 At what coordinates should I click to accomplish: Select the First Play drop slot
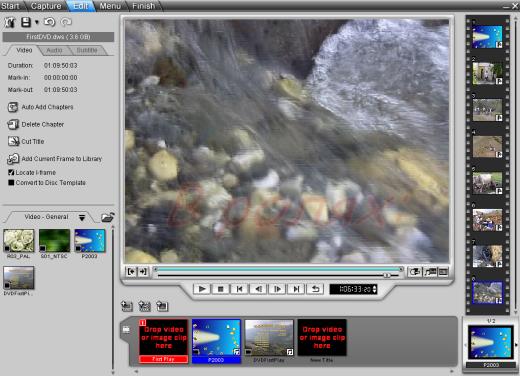pos(163,341)
